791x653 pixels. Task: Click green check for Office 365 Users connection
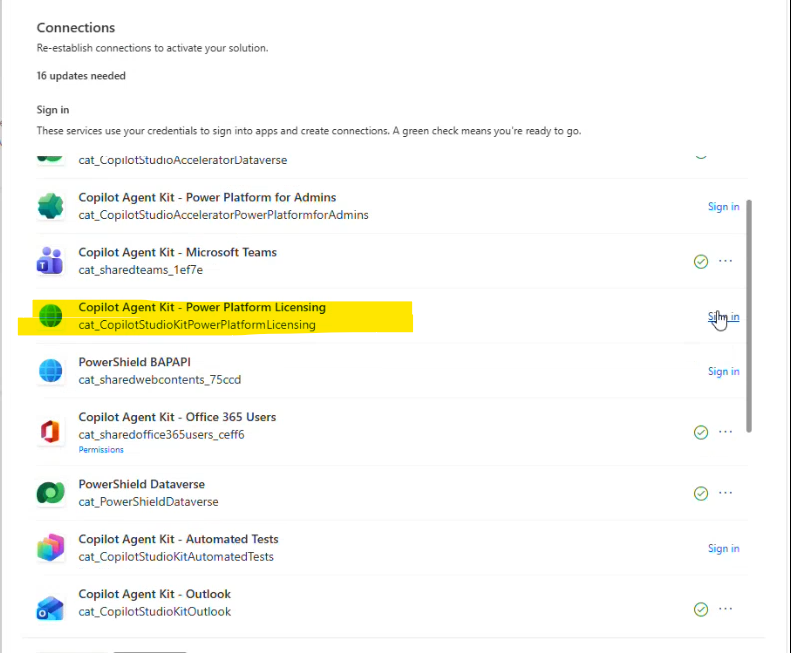coord(701,432)
